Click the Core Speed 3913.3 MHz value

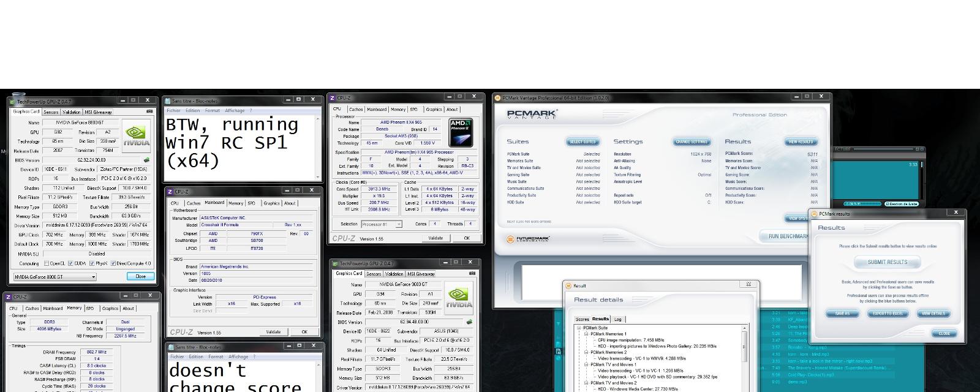pyautogui.click(x=379, y=189)
